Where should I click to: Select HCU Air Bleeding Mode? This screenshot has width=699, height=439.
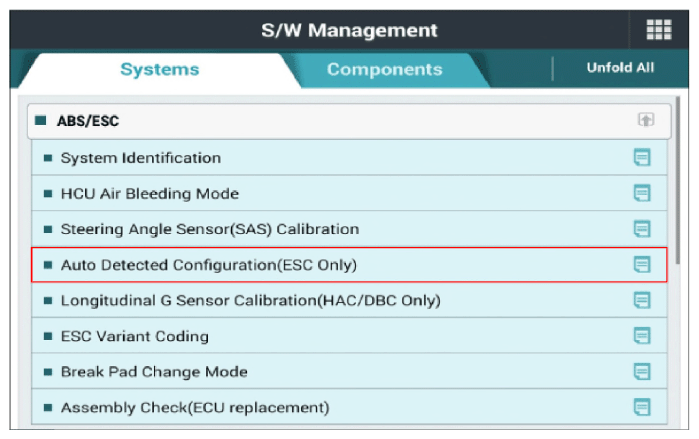click(349, 193)
